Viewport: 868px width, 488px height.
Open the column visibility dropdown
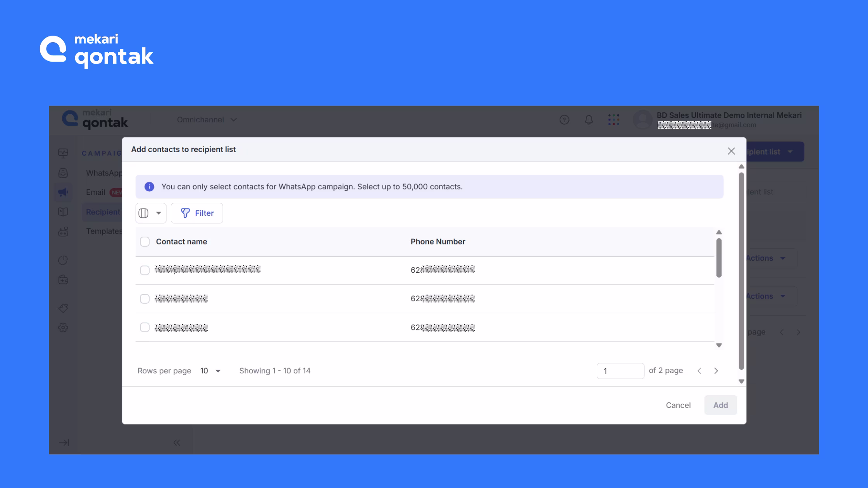point(151,213)
